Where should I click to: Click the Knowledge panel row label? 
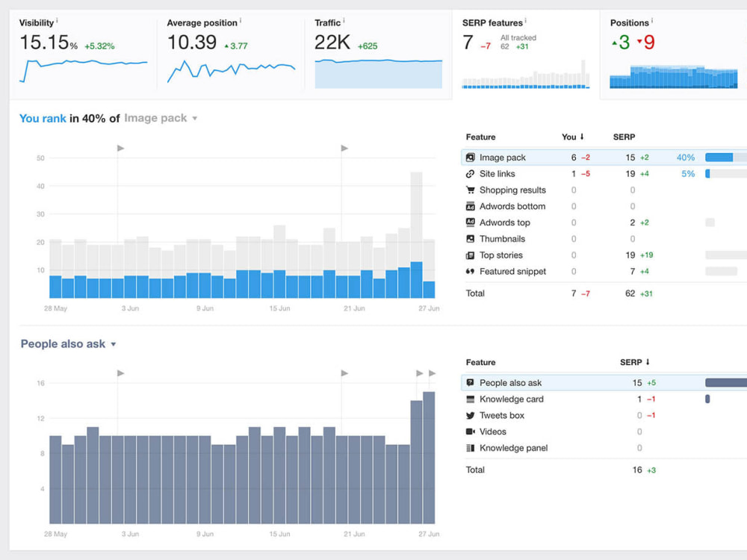click(514, 447)
